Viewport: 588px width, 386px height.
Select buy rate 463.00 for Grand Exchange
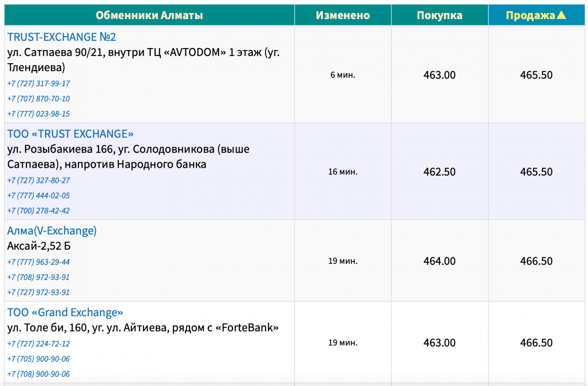[440, 343]
